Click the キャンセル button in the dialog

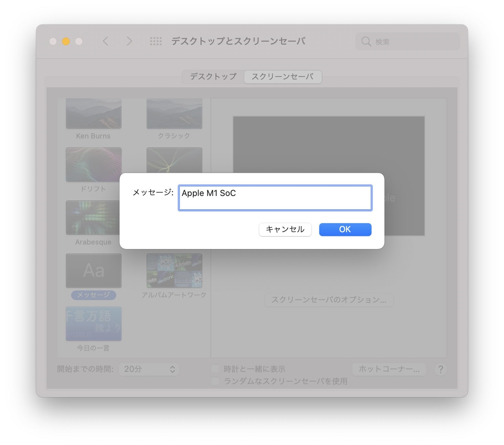tap(285, 229)
